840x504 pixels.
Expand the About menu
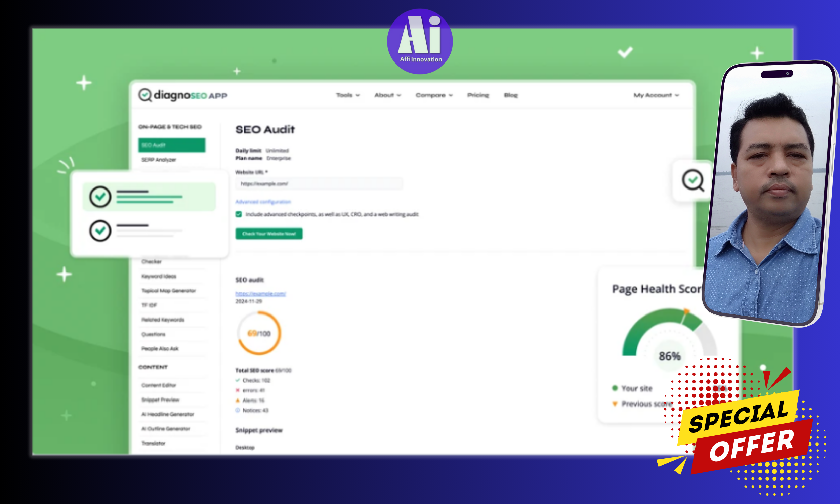click(387, 95)
